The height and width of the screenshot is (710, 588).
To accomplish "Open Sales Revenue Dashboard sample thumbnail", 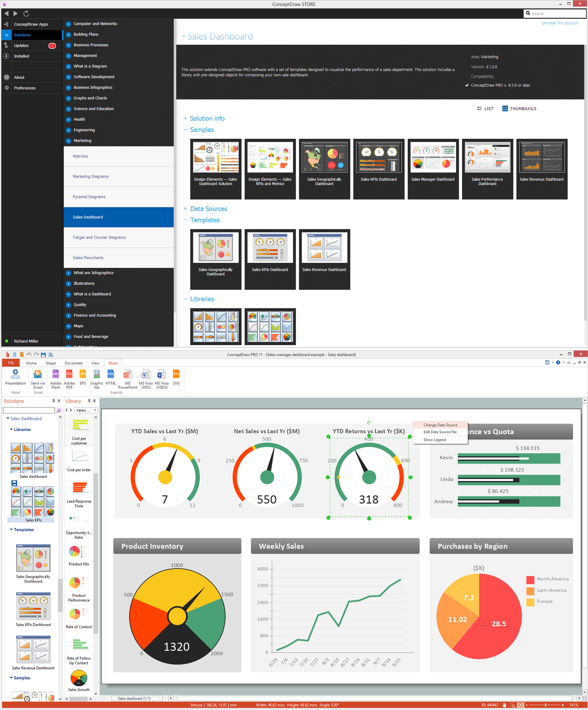I will point(542,169).
